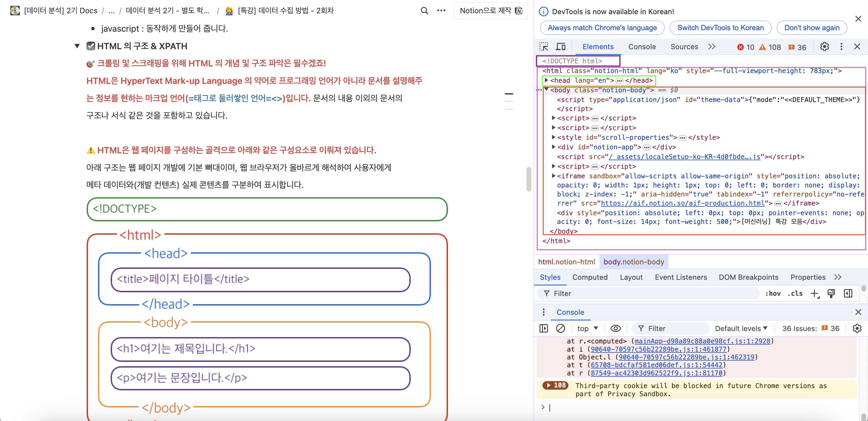Clear console with the circle-slash icon

pyautogui.click(x=560, y=328)
